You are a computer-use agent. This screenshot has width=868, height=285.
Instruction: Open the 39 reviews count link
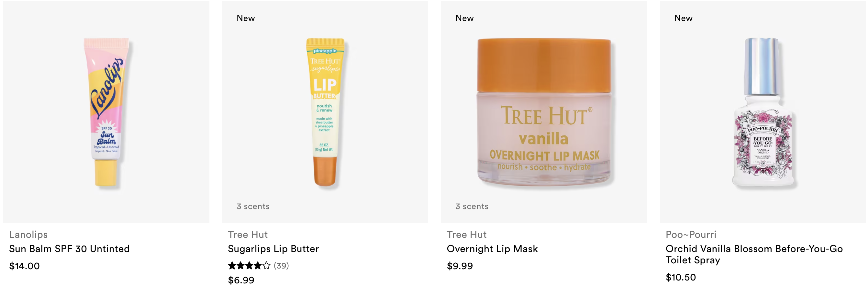click(x=281, y=266)
